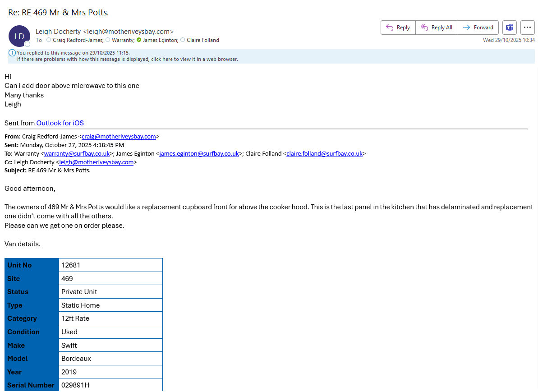538x392 pixels.
Task: Click Site value 469 in table
Action: point(110,278)
